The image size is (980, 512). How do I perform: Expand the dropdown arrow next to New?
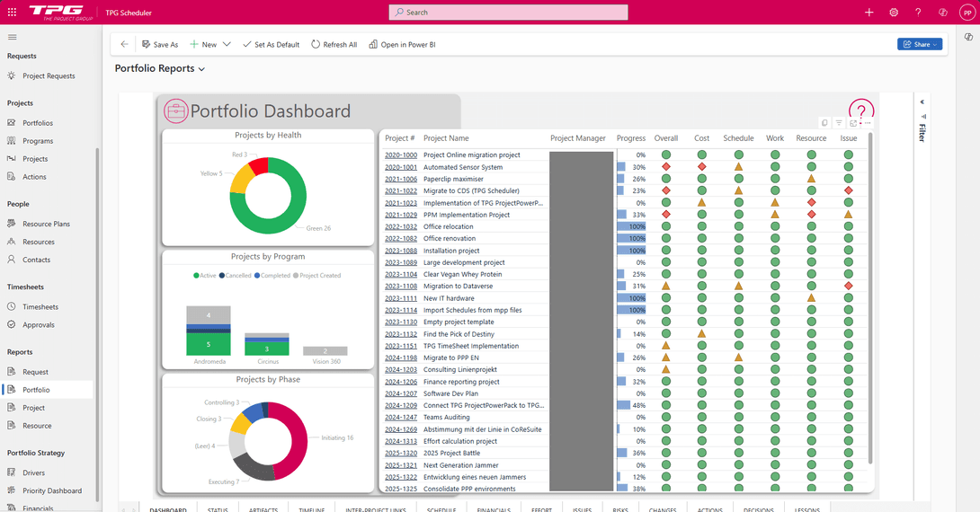coord(227,44)
